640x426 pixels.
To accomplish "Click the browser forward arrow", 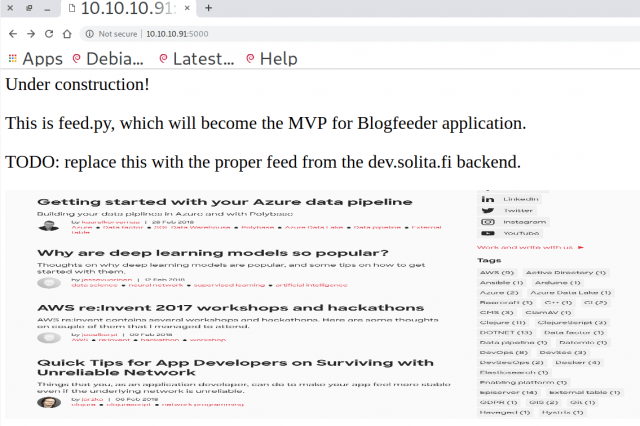I will (x=30, y=33).
